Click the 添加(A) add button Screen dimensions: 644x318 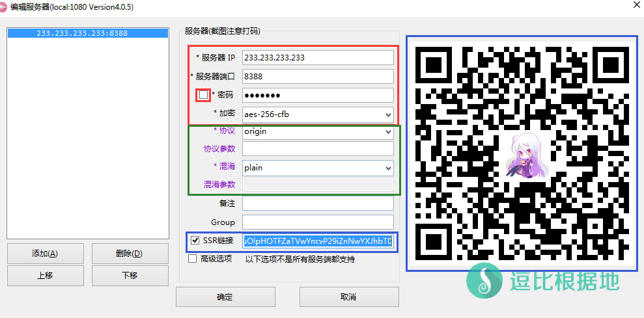point(45,254)
